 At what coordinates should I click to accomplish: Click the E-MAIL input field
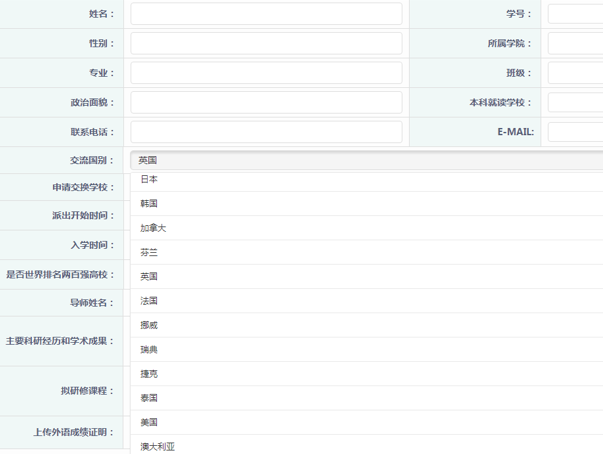576,132
